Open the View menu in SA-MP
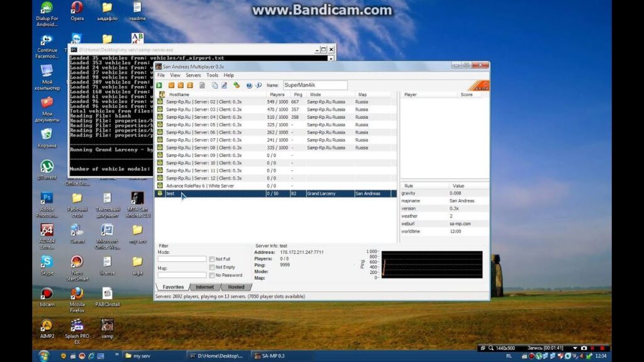 [175, 75]
